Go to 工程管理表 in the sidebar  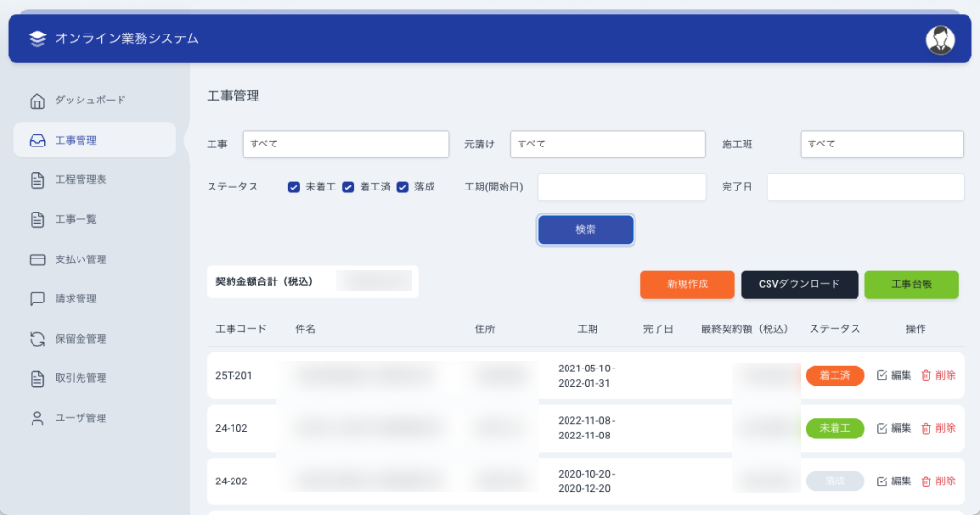click(x=80, y=180)
